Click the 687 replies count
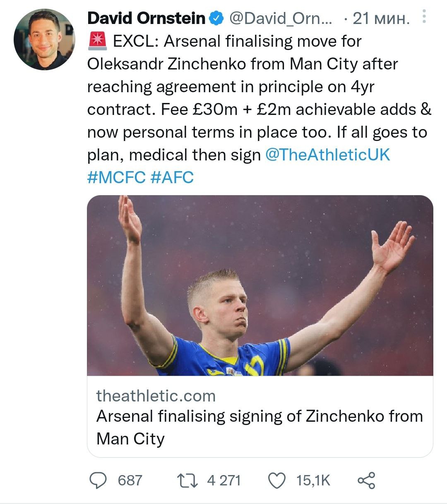Screen dimensions: 447x504 click(x=130, y=480)
